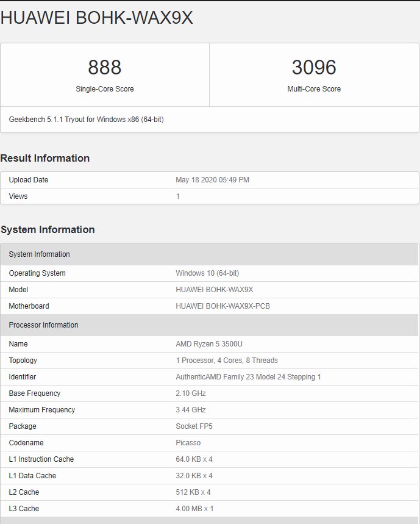Click the Single-Core Score label
The width and height of the screenshot is (420, 524).
(104, 89)
